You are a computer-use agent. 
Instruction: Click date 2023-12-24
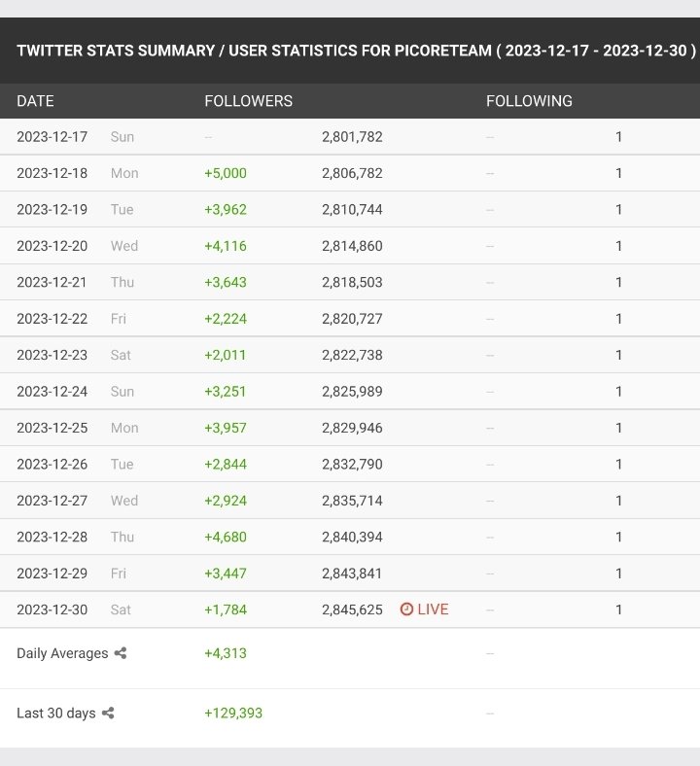click(x=52, y=392)
